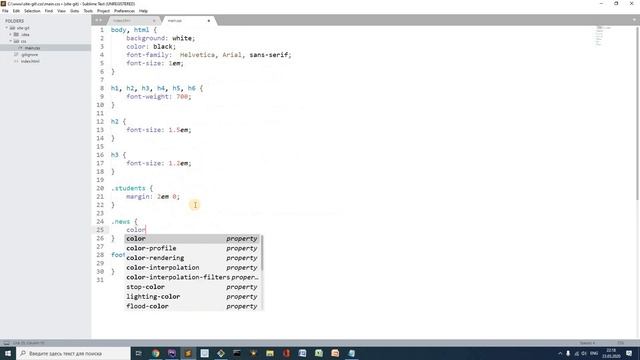Choose "stop-color" autocomplete suggestion
This screenshot has height=360, width=640.
pyautogui.click(x=192, y=287)
